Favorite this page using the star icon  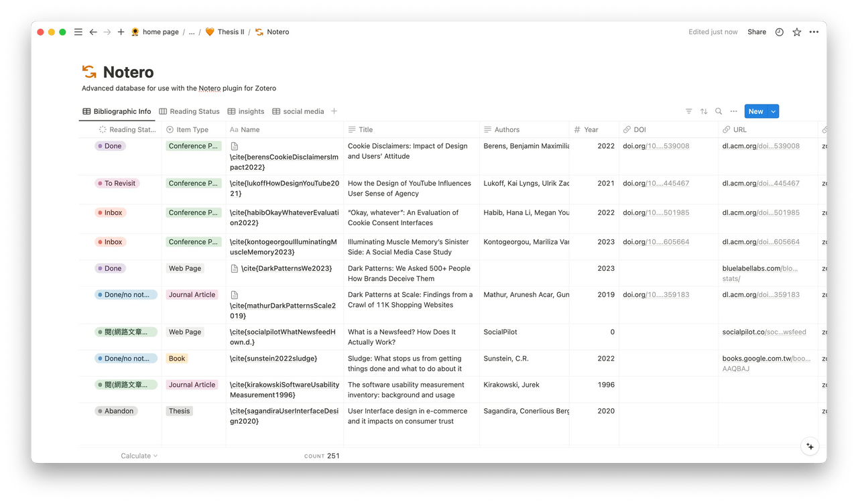(796, 31)
